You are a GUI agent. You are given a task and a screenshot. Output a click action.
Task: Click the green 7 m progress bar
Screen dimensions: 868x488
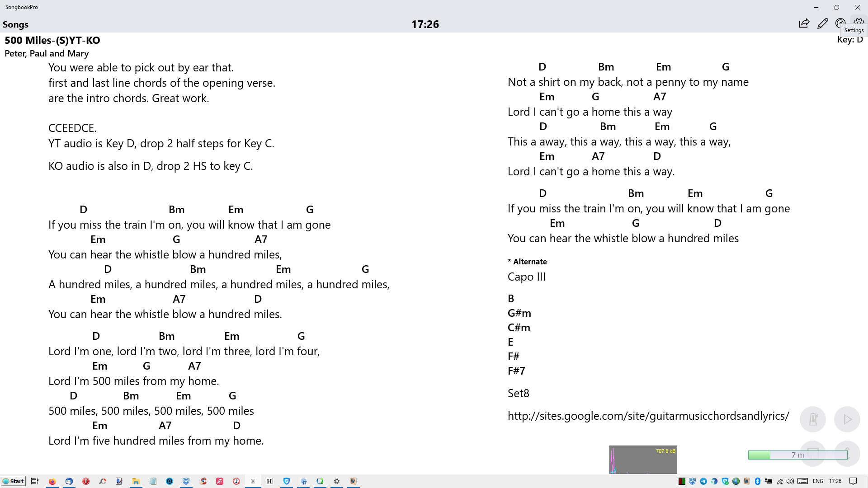tap(798, 455)
